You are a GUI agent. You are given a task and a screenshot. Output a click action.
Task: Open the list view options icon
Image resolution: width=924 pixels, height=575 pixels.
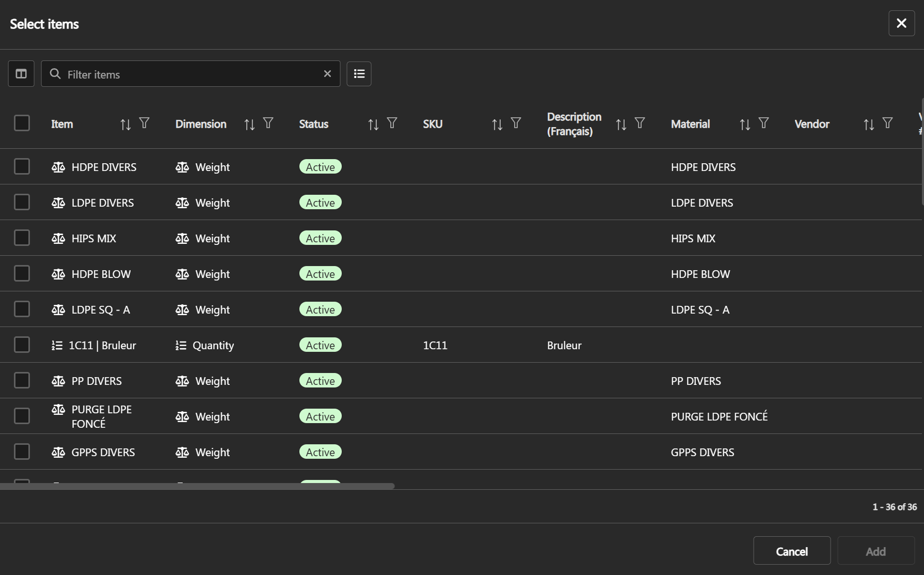(359, 74)
